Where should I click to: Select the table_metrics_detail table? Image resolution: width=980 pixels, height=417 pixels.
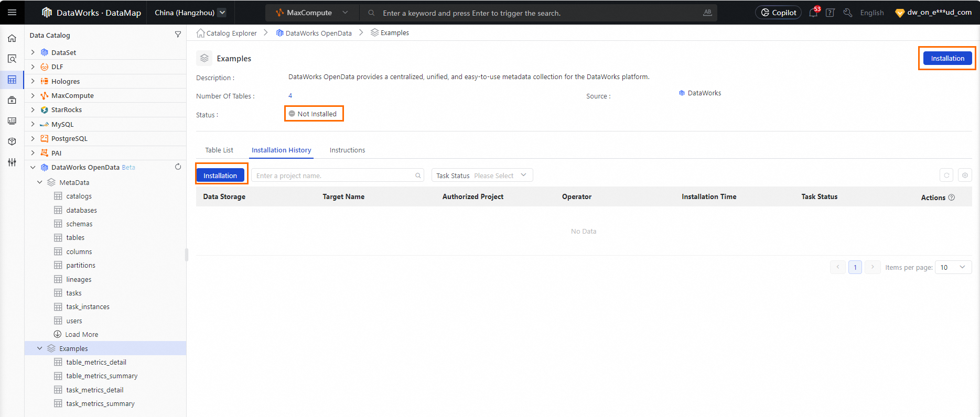[x=96, y=362]
